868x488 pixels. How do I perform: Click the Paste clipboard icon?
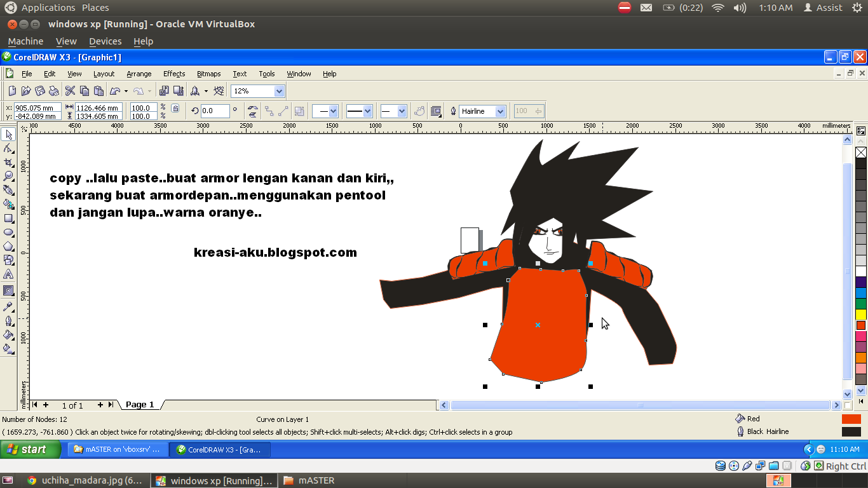pos(98,91)
